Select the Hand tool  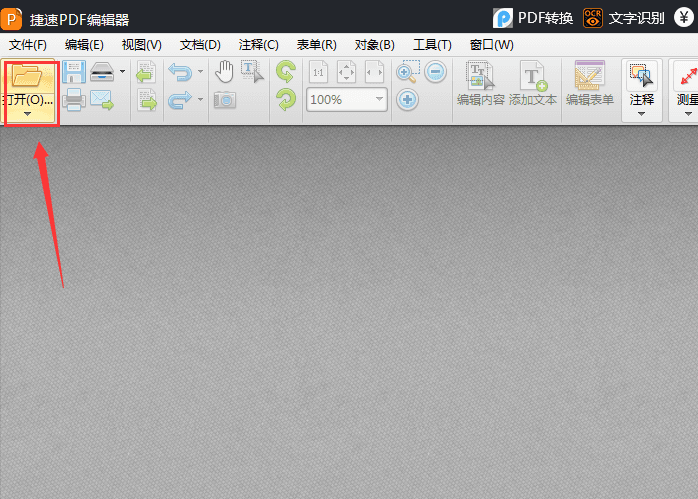point(225,71)
